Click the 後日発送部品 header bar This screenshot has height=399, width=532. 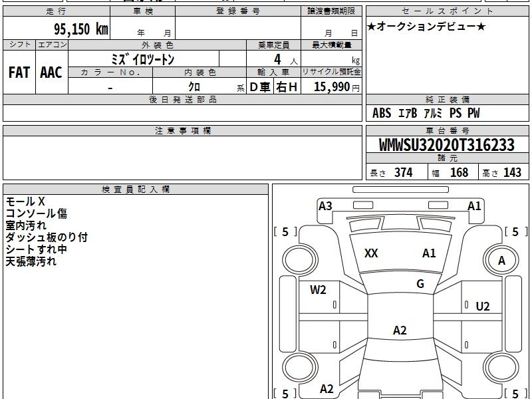click(182, 99)
